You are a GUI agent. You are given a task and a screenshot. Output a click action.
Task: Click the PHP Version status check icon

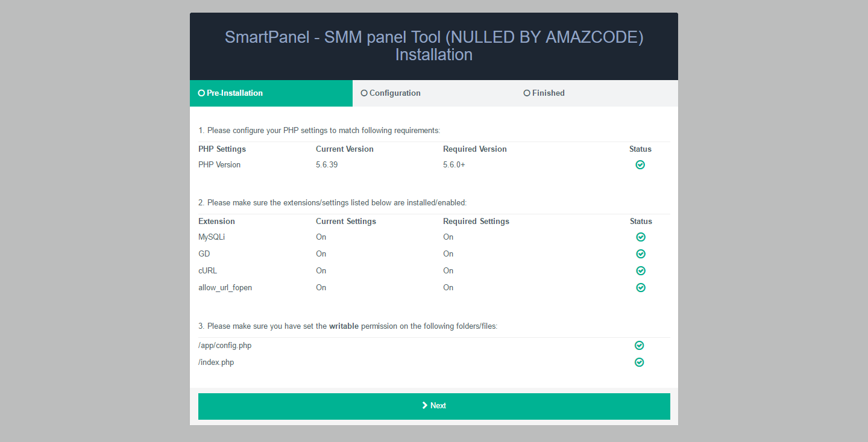[x=640, y=165]
